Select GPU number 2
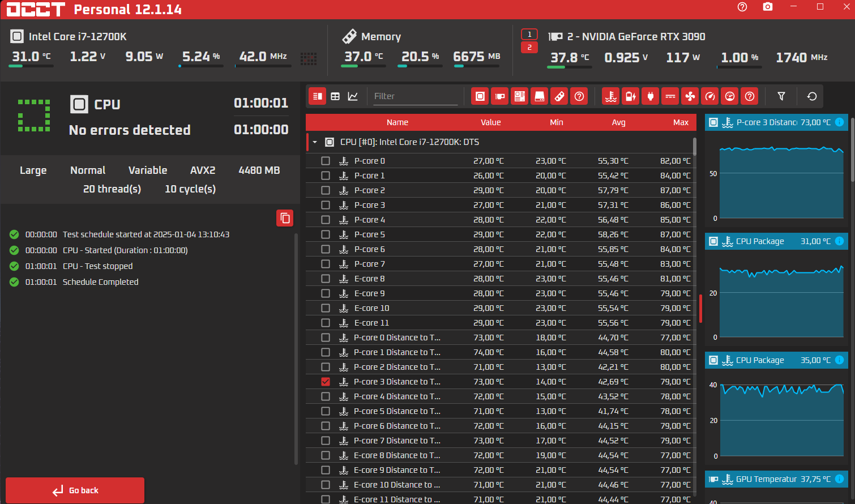 coord(529,48)
